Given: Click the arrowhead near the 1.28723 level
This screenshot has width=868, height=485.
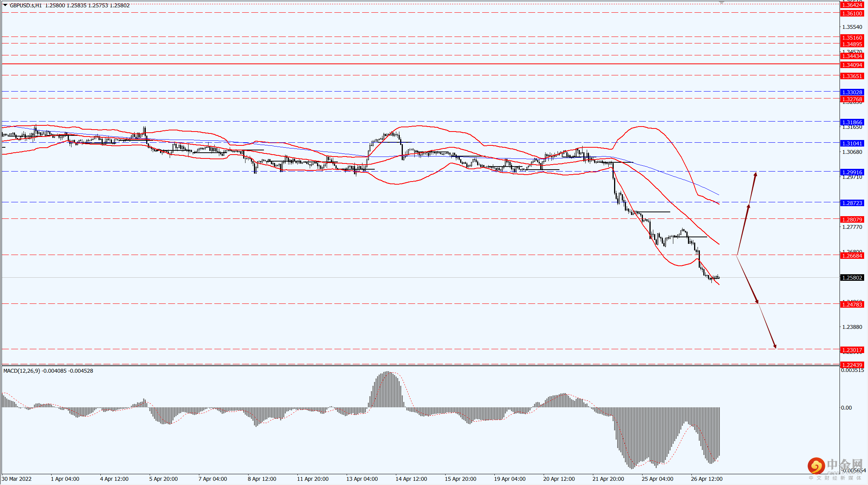Looking at the screenshot, I should (749, 206).
